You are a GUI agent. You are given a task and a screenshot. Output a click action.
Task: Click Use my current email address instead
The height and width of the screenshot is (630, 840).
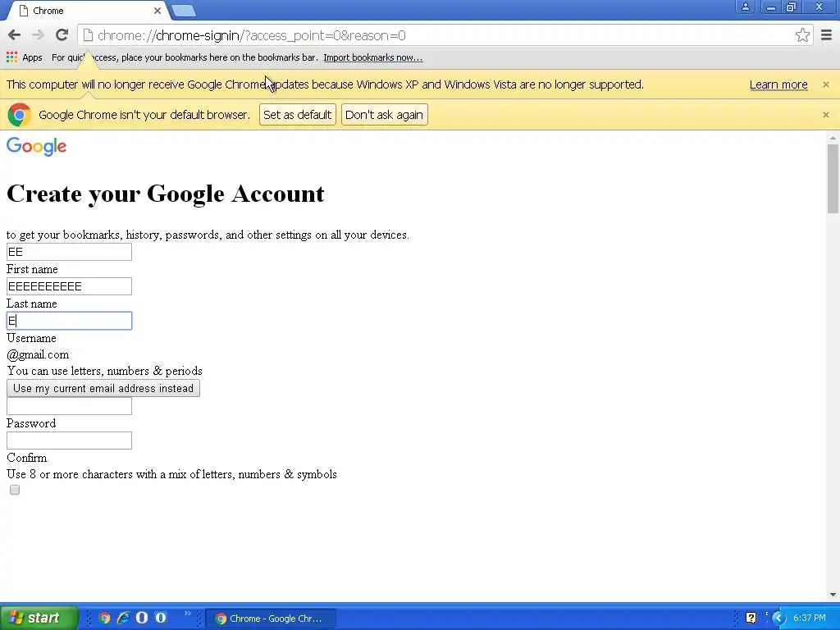[x=103, y=388]
